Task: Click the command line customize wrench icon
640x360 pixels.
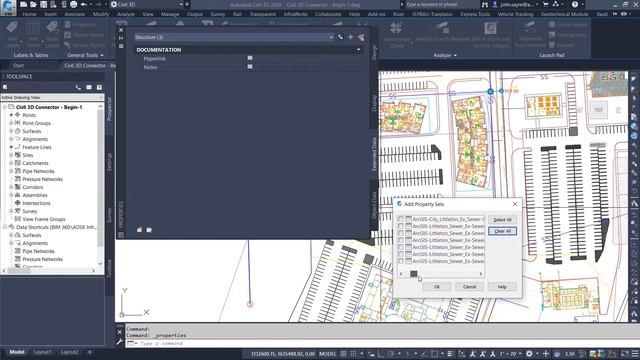Action: pyautogui.click(x=120, y=342)
